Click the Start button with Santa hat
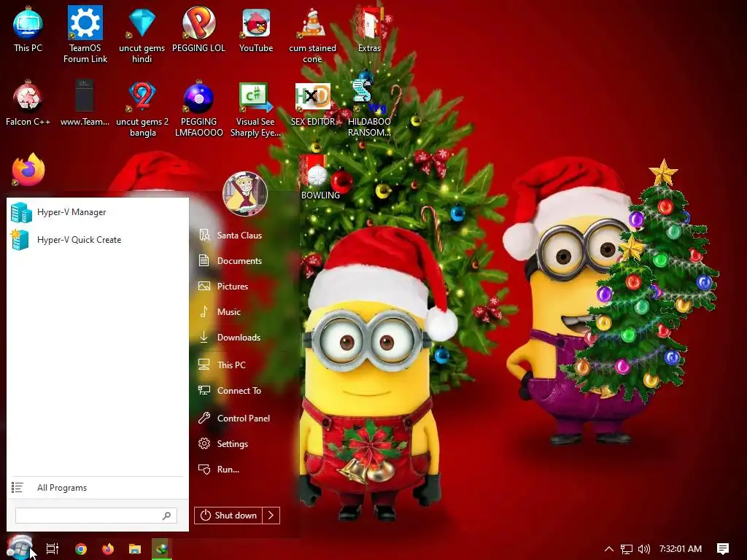Screen dimensions: 747x560 19,548
